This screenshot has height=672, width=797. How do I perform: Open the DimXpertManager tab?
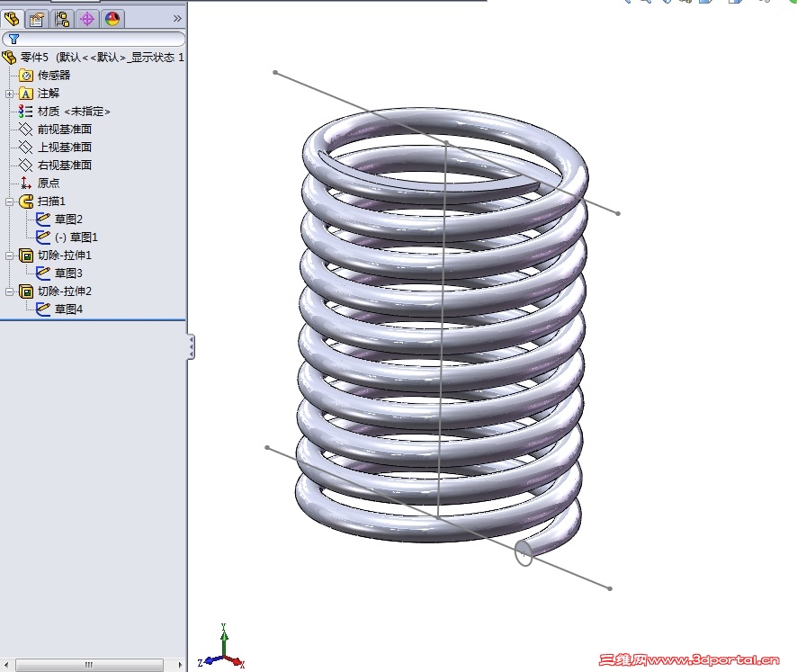coord(87,19)
